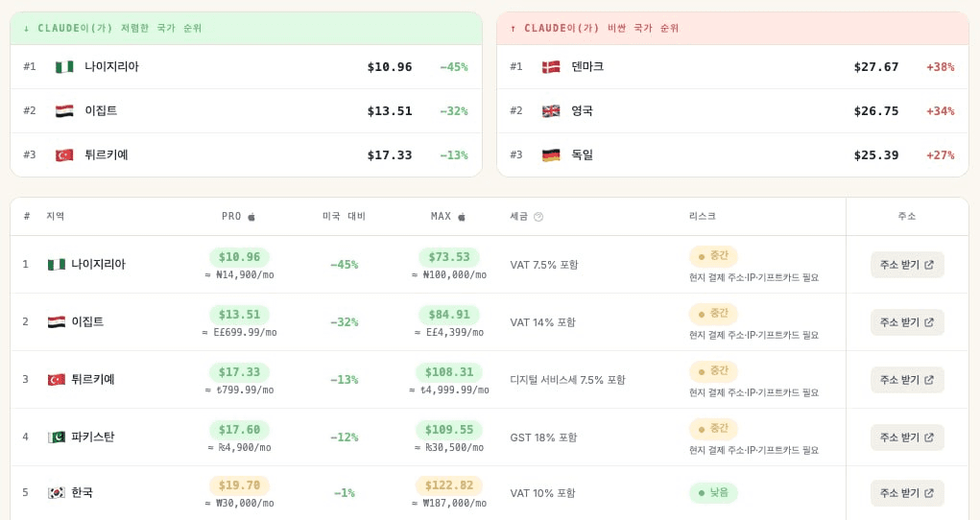Image resolution: width=980 pixels, height=520 pixels.
Task: Click the Apple icon next to MAX header
Action: pos(462,217)
